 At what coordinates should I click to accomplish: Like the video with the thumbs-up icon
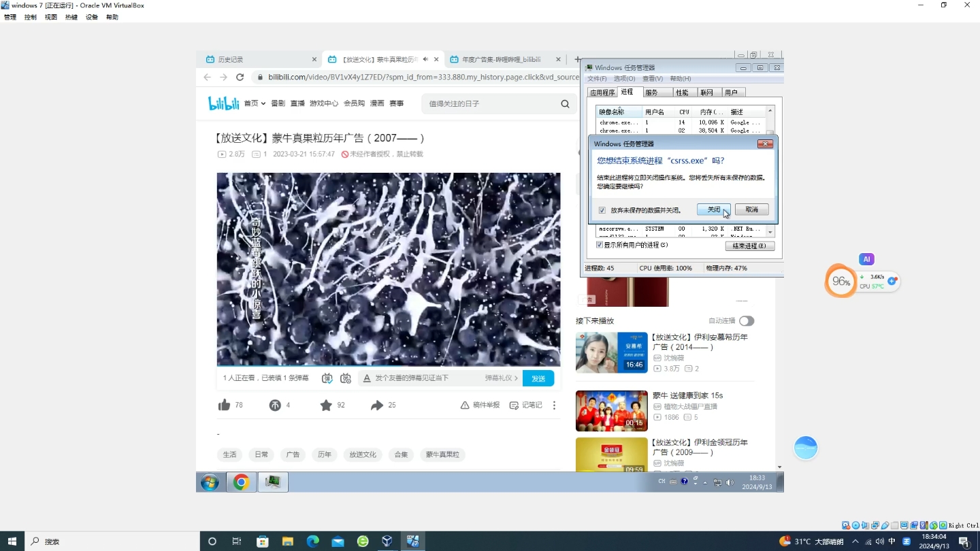pyautogui.click(x=224, y=405)
